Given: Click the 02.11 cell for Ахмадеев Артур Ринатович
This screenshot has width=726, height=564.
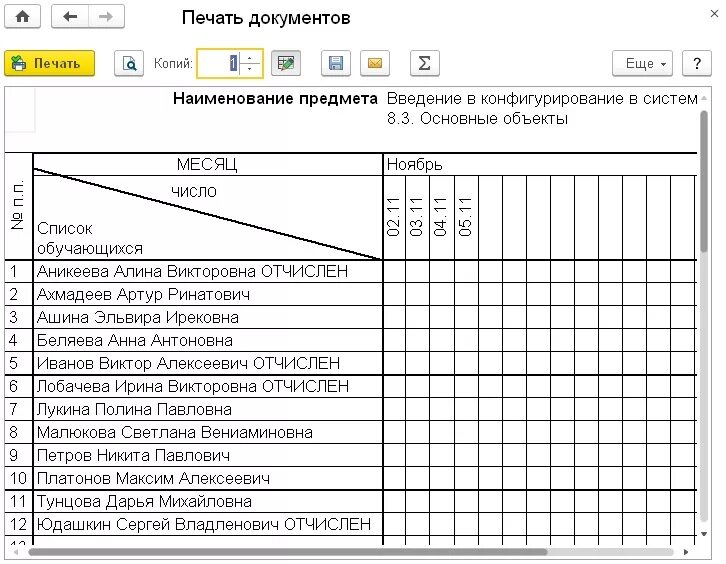Looking at the screenshot, I should click(x=394, y=294).
